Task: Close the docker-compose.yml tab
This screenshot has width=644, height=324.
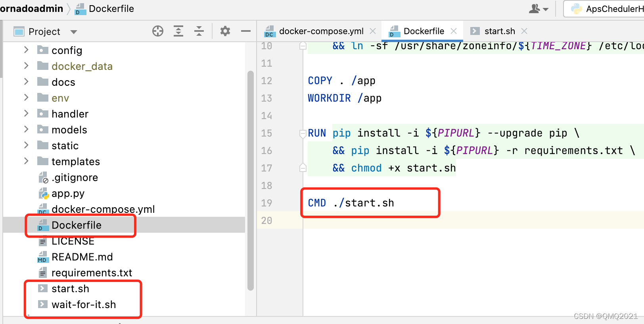Action: tap(373, 31)
